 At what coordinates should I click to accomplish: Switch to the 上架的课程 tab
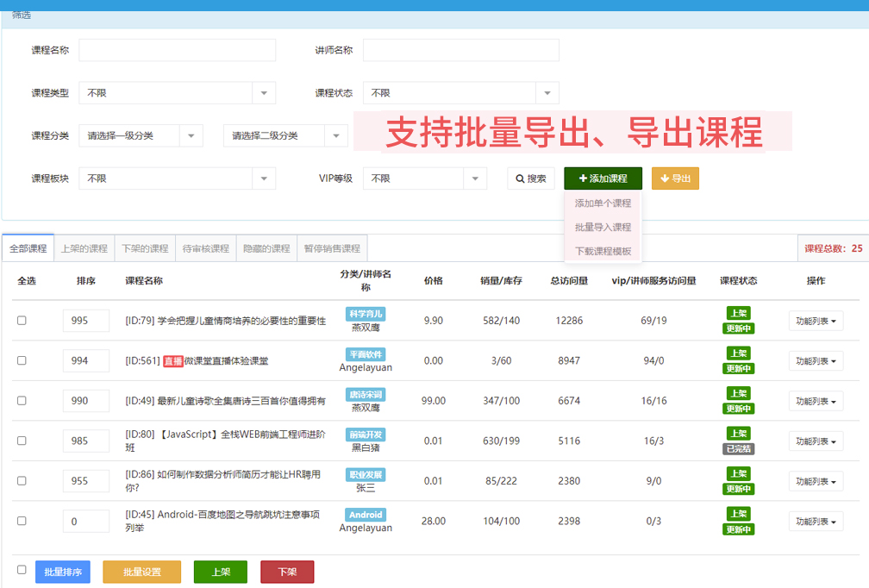[x=84, y=248]
